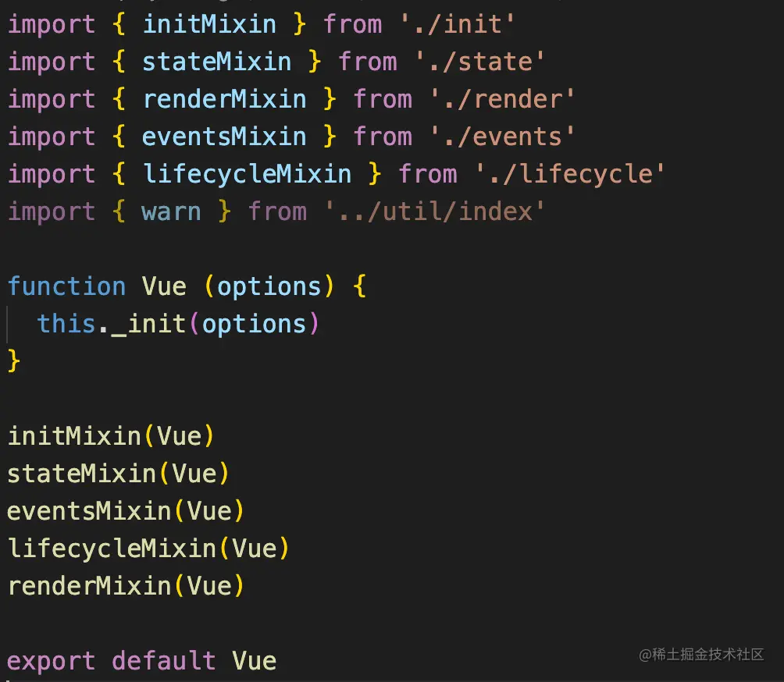Click the stateMixin(Vue) call statement
The height and width of the screenshot is (682, 784).
coord(118,474)
